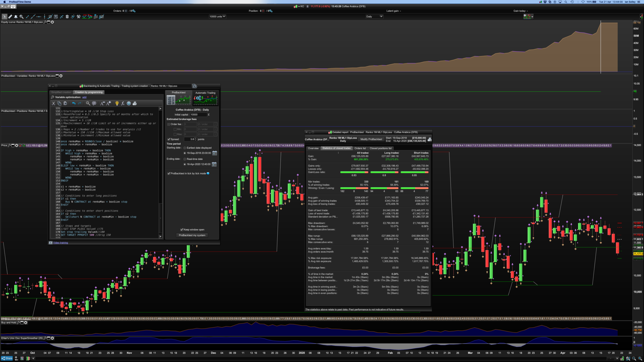Open the starting date calendar picker

click(214, 153)
